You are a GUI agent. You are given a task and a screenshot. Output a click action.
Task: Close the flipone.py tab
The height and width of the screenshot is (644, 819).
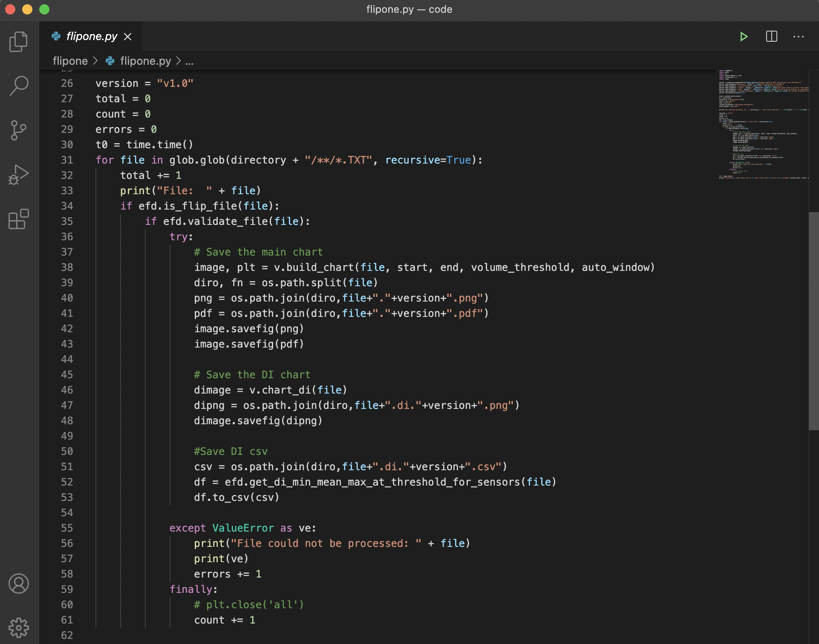click(128, 37)
